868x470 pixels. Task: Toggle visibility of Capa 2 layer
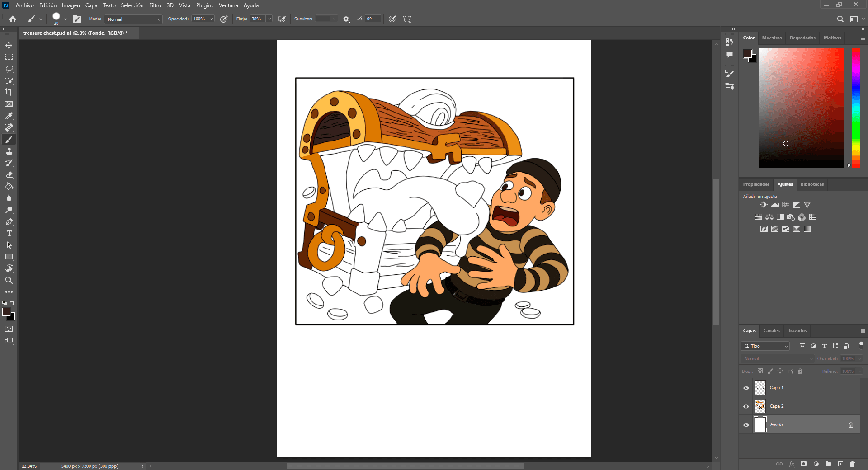point(746,406)
